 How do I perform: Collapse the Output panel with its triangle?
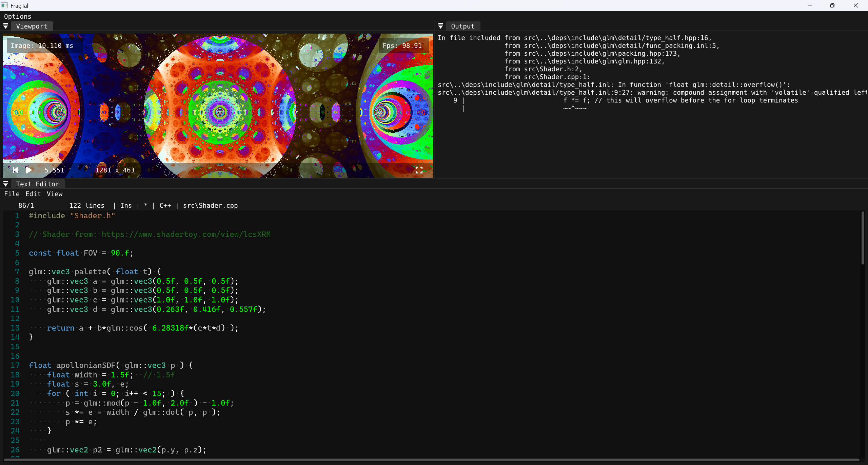coord(440,26)
